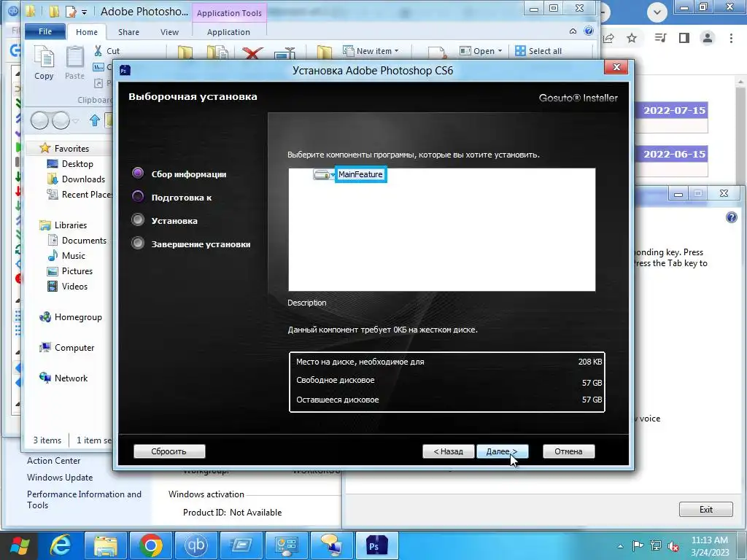The width and height of the screenshot is (747, 560).
Task: Click the Chrome share icon
Action: tap(609, 38)
